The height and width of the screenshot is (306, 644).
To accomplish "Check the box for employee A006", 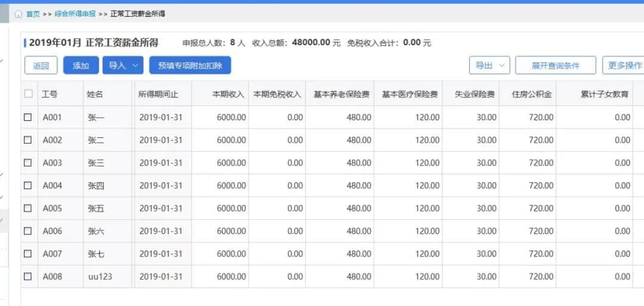I will pyautogui.click(x=28, y=231).
